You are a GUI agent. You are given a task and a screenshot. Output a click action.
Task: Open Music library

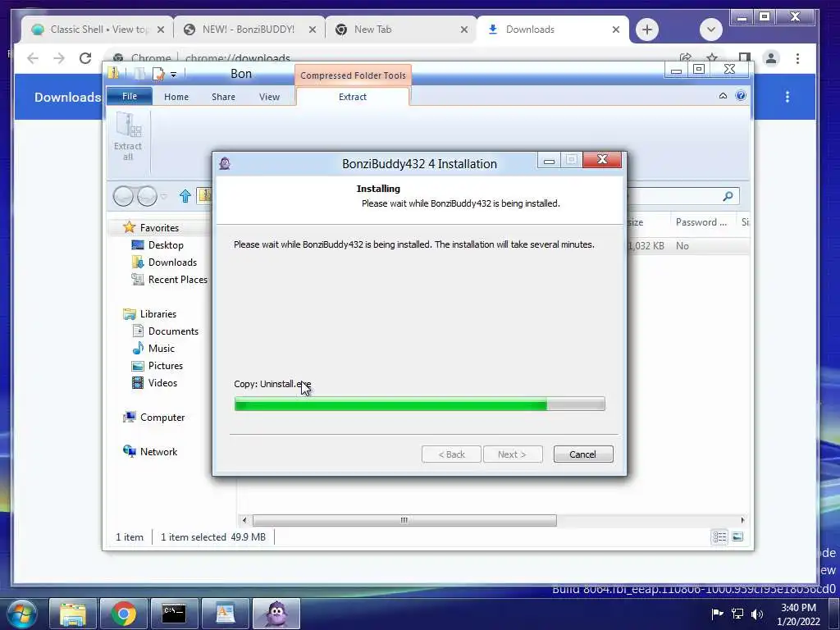click(x=162, y=348)
